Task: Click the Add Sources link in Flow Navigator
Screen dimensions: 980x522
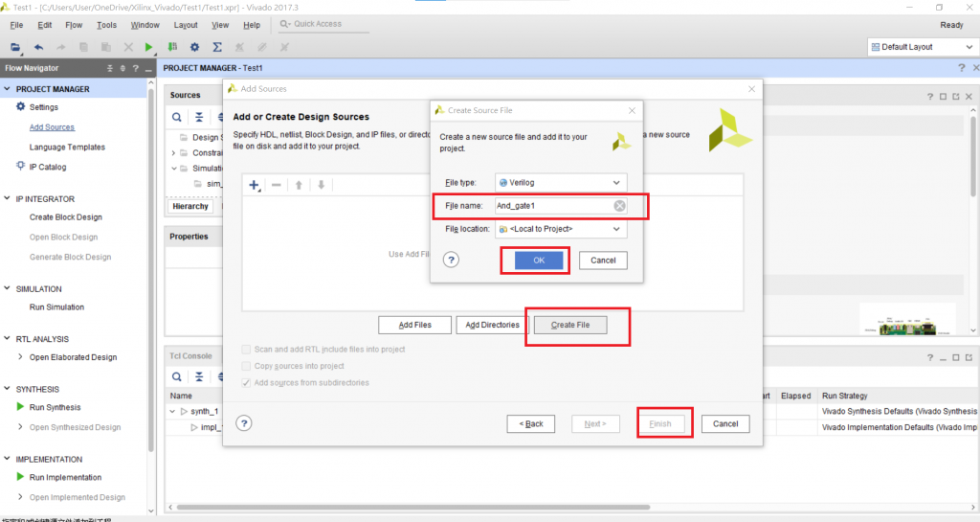Action: pos(52,126)
